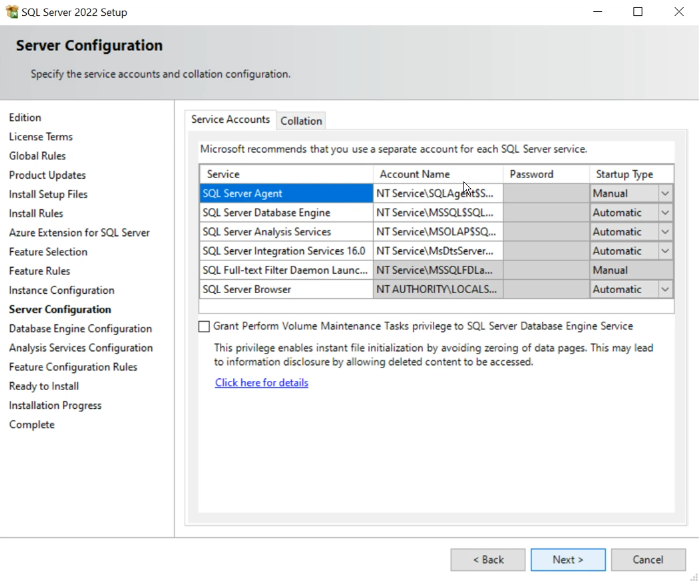Screen dimensions: 699x581
Task: Select the Complete step
Action: (x=32, y=424)
